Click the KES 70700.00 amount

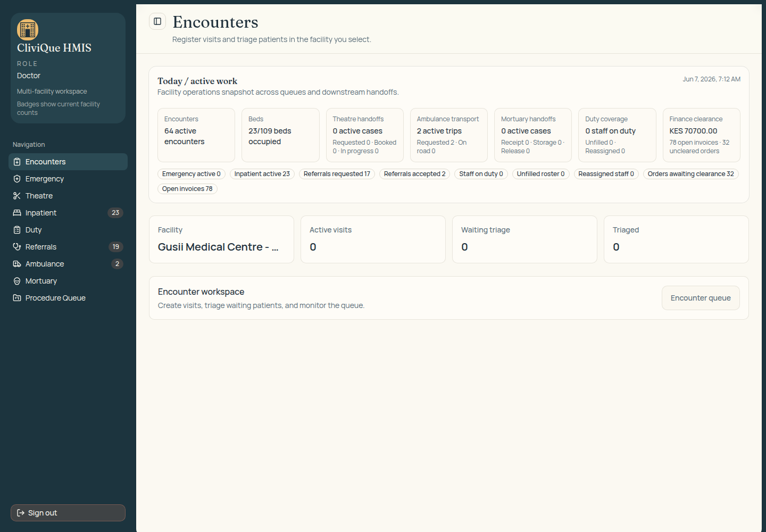click(x=693, y=131)
